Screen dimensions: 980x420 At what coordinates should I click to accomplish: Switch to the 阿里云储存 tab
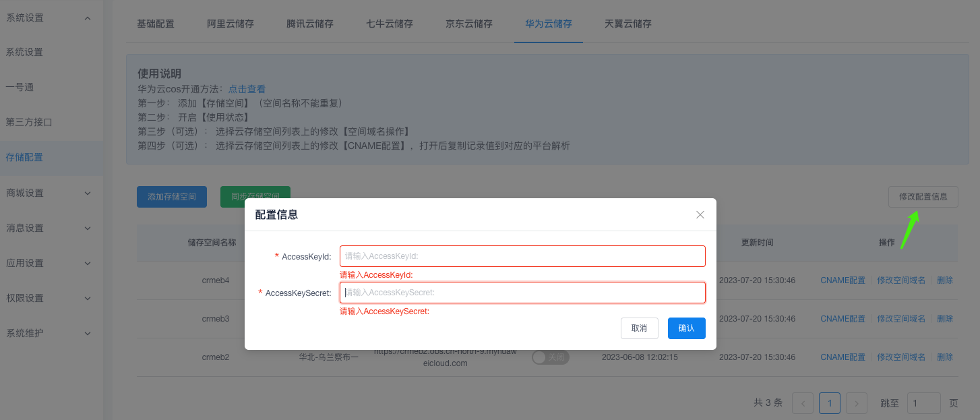[x=231, y=24]
